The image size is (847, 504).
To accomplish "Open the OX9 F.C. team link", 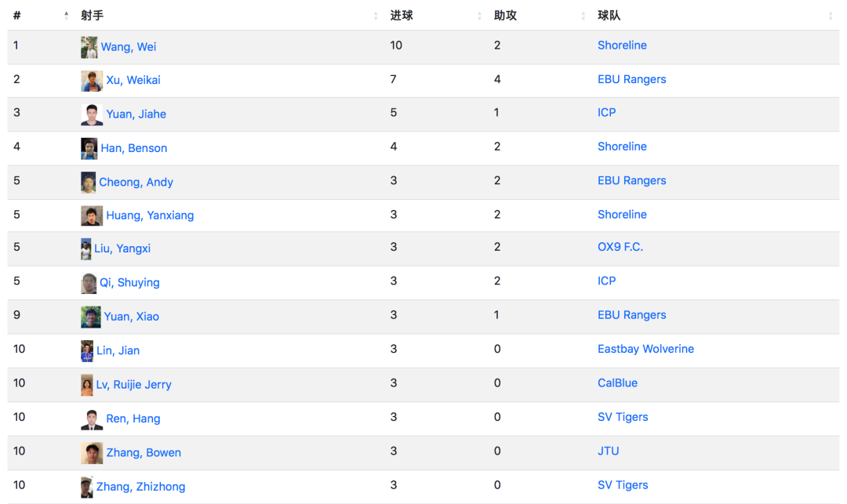I will point(620,247).
